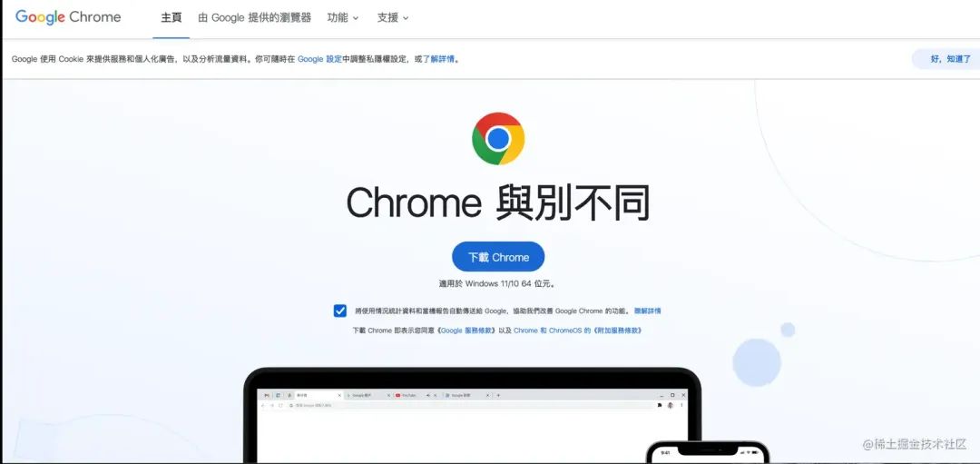Open the Google 設定 link
980x464 pixels.
[319, 59]
